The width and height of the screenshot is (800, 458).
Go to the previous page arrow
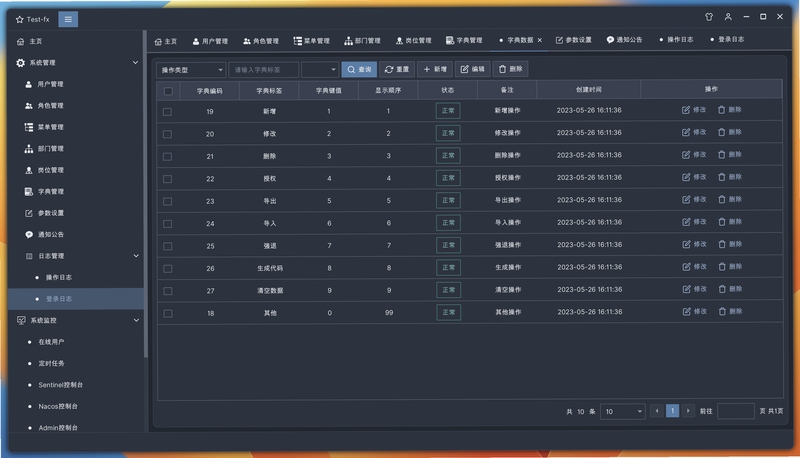pos(657,411)
